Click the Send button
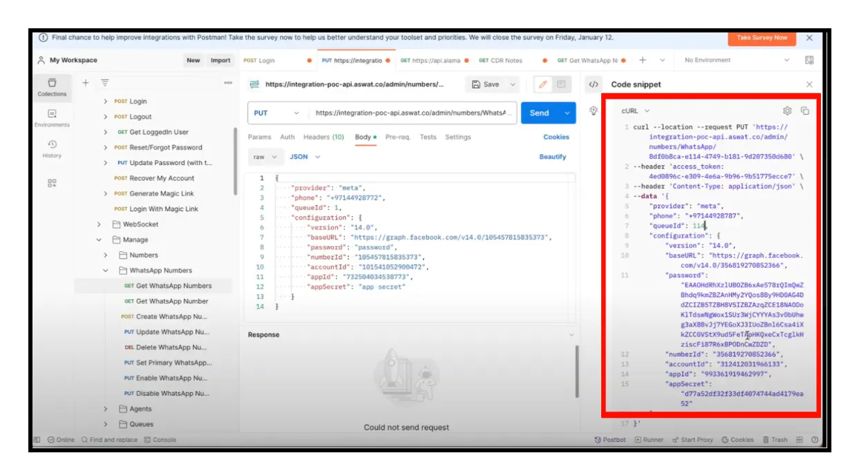This screenshot has width=868, height=471. point(540,113)
